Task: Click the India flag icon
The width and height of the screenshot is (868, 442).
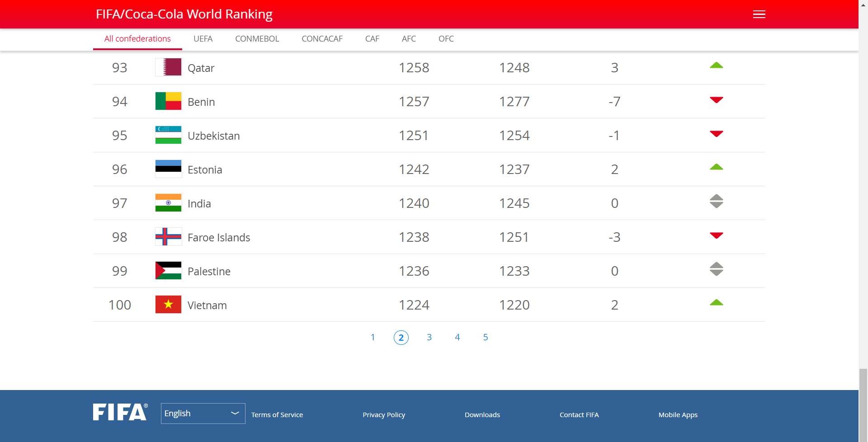Action: [168, 202]
